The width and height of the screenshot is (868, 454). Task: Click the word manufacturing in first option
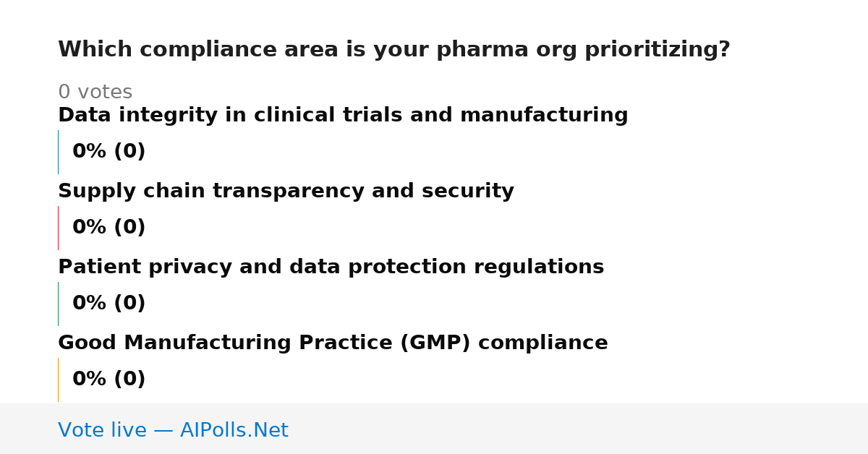tap(544, 116)
